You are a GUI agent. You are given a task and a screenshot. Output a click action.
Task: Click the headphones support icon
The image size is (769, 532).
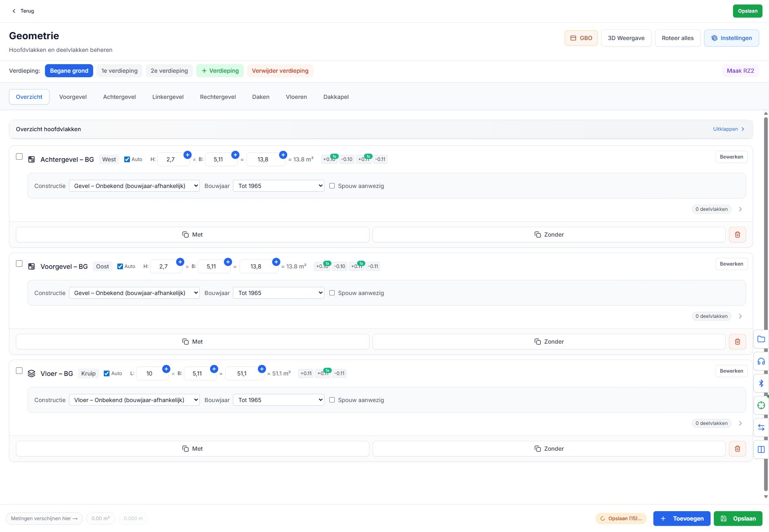pos(761,361)
